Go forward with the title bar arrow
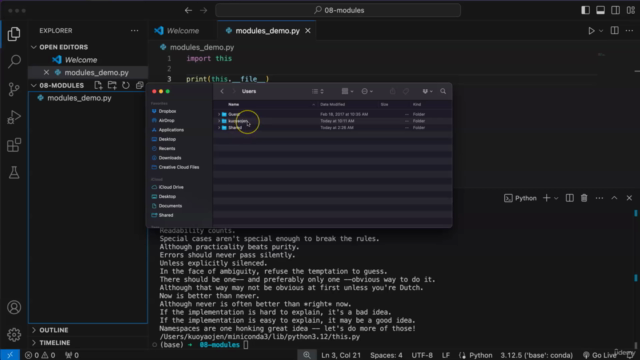 [x=203, y=10]
